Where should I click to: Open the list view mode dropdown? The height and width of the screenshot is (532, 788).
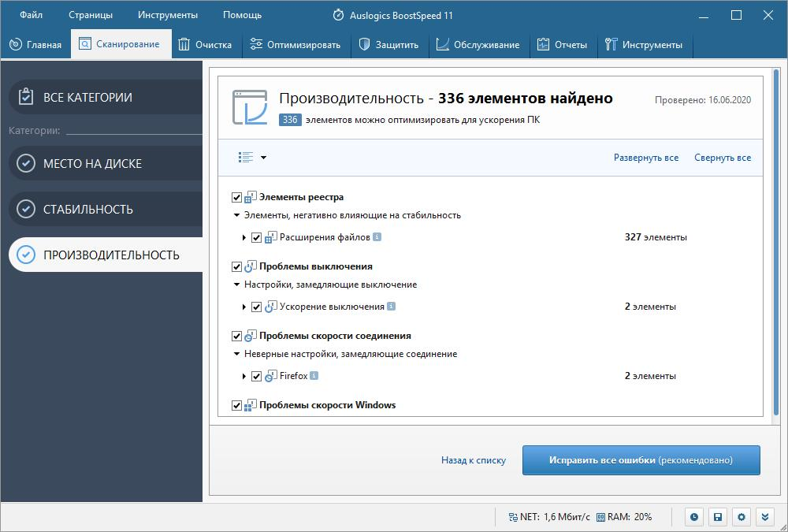point(252,158)
